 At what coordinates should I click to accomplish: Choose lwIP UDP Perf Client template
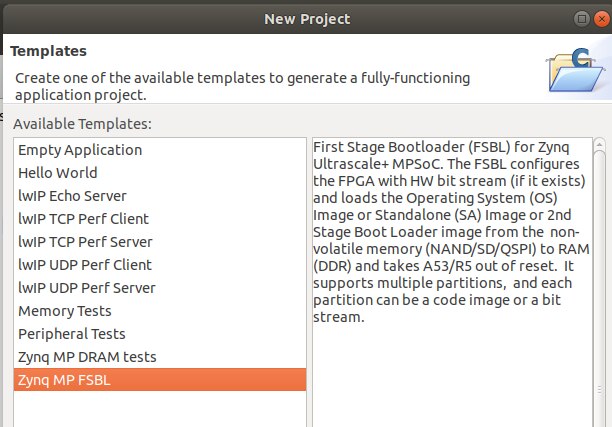(85, 265)
